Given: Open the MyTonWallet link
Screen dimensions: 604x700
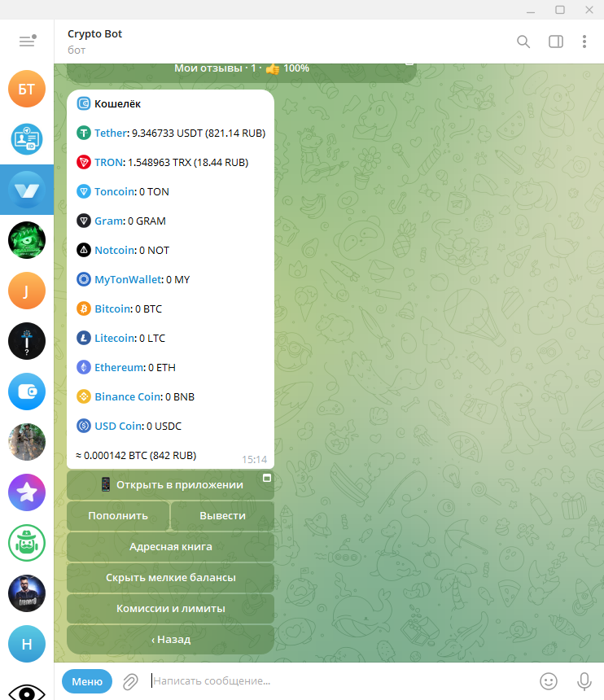Looking at the screenshot, I should point(128,279).
